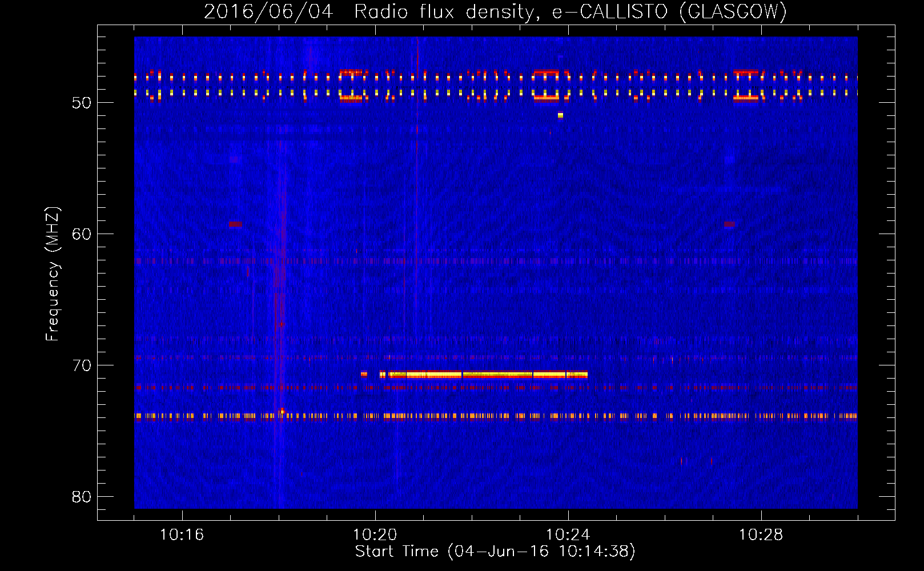Click the 10:28 time tick label
The image size is (924, 571).
pyautogui.click(x=761, y=535)
